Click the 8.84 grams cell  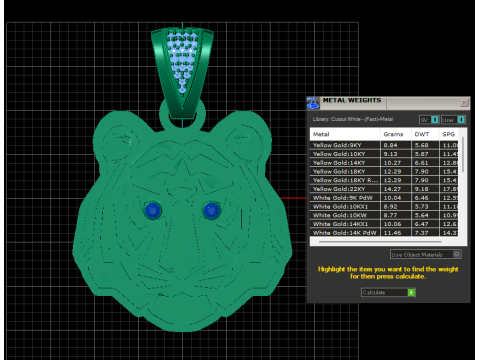pyautogui.click(x=396, y=145)
